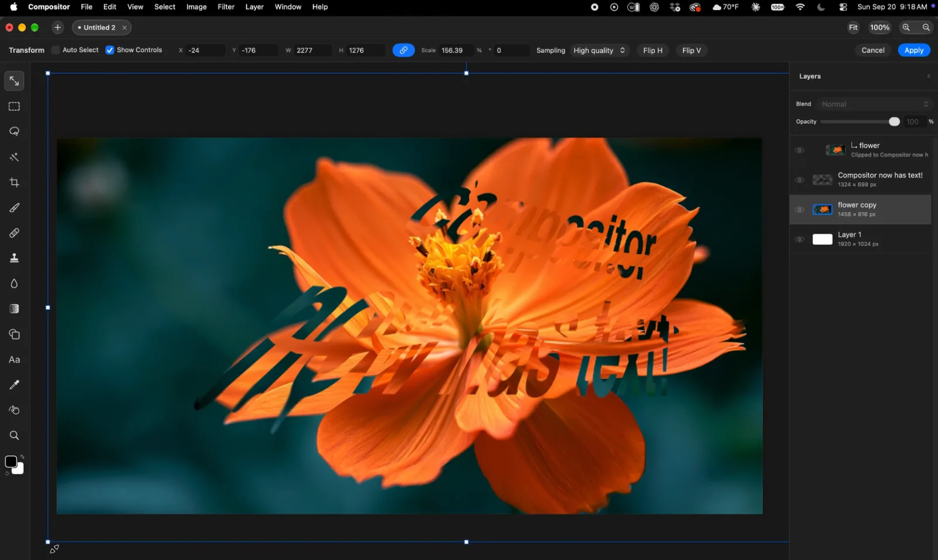The width and height of the screenshot is (938, 560).
Task: Open Wi-Fi status menu
Action: [800, 7]
